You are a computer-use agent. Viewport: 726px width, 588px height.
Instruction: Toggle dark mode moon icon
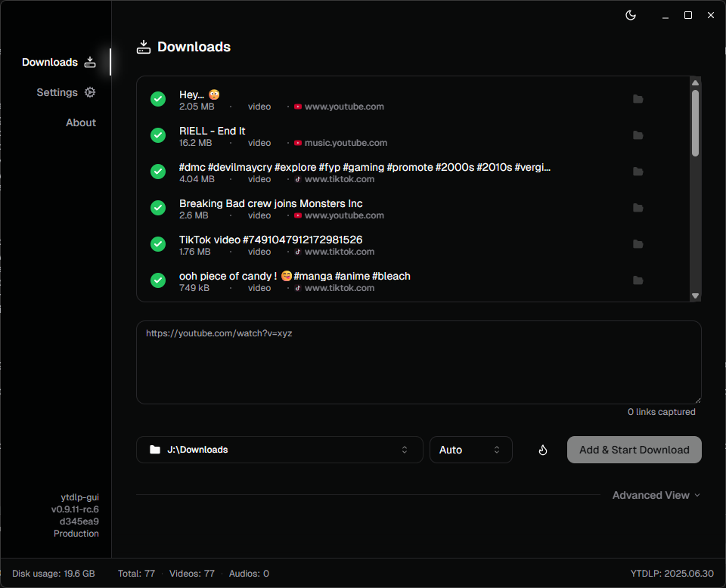point(631,15)
